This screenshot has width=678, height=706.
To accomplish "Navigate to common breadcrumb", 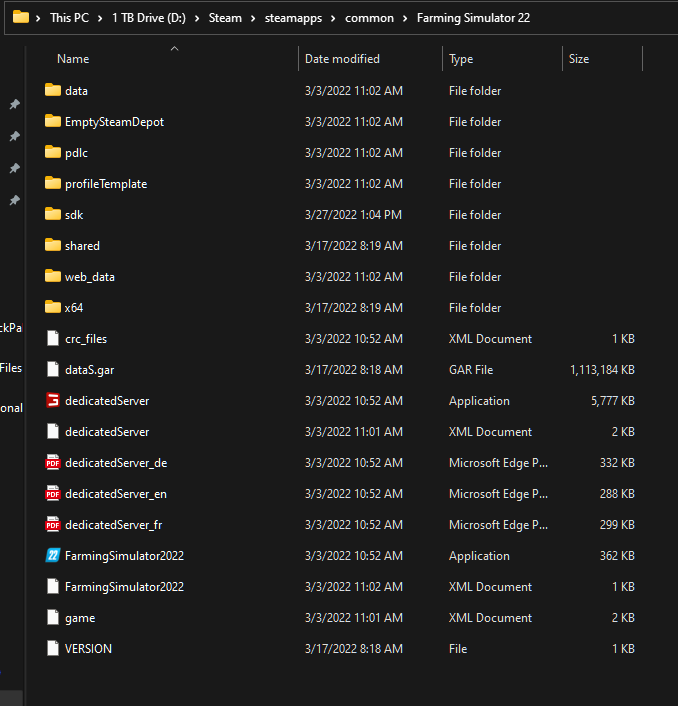I will [x=369, y=18].
